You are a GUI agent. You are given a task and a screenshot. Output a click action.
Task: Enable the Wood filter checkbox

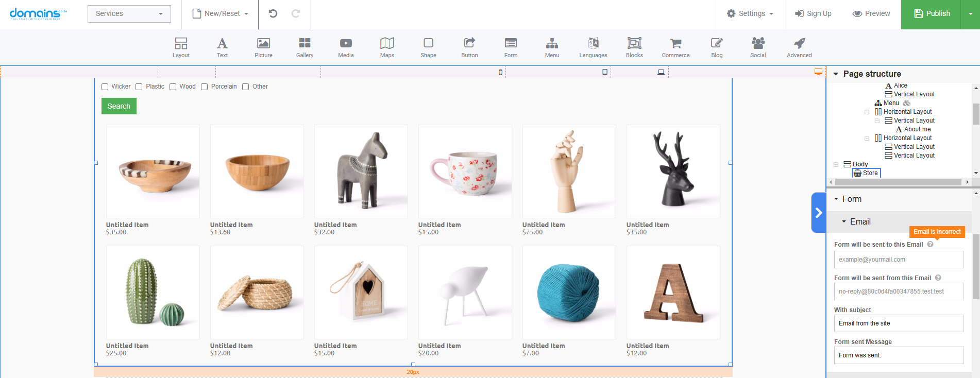coord(173,87)
